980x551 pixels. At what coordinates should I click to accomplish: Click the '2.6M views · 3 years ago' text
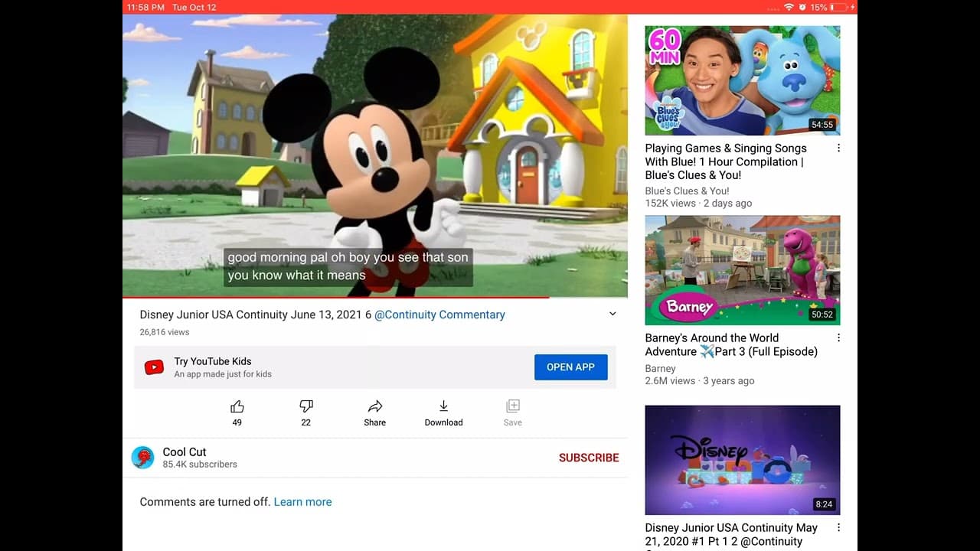(700, 381)
